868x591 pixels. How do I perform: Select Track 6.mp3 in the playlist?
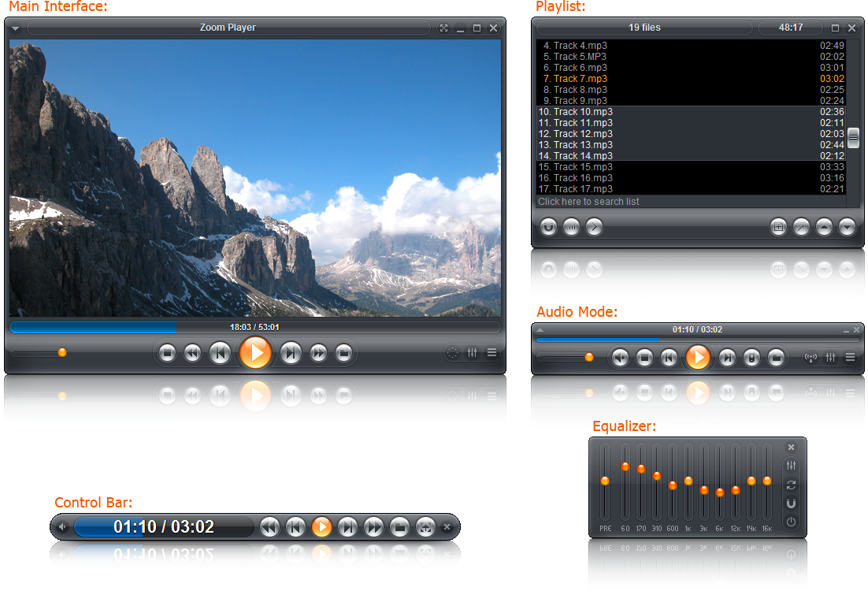point(691,68)
